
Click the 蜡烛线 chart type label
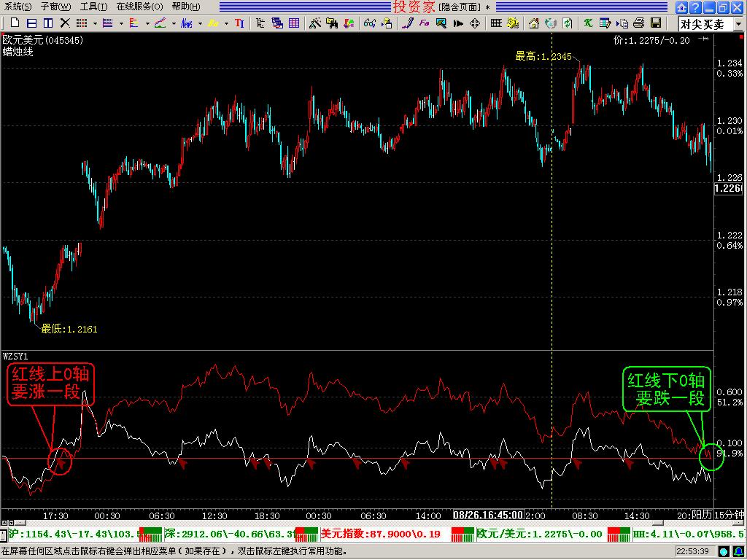pos(18,52)
